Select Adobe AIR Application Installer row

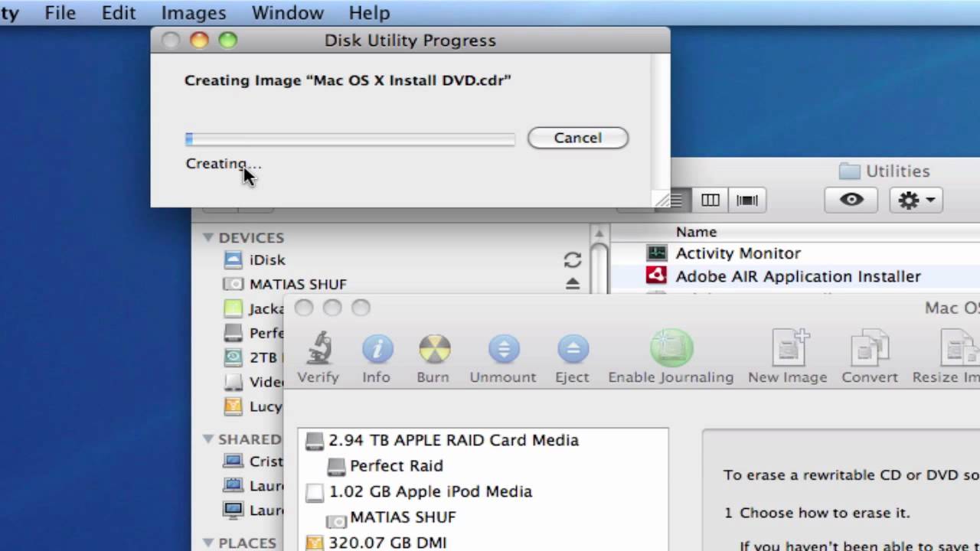click(796, 276)
